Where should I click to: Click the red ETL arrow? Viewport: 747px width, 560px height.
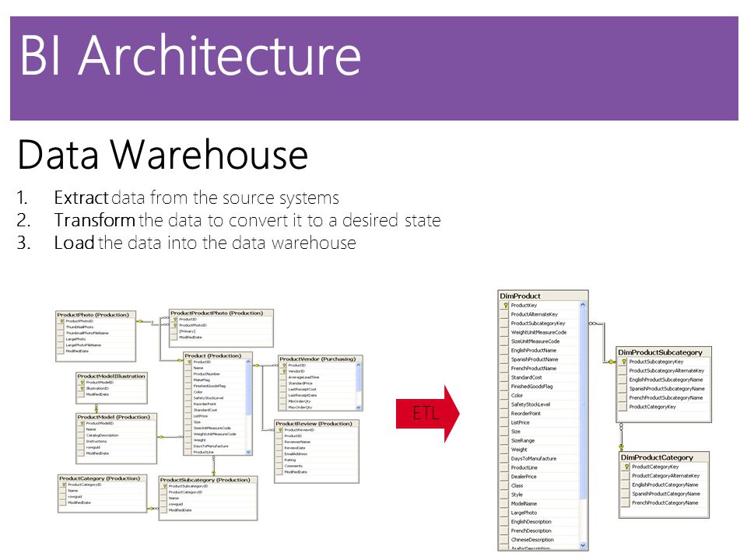click(427, 413)
